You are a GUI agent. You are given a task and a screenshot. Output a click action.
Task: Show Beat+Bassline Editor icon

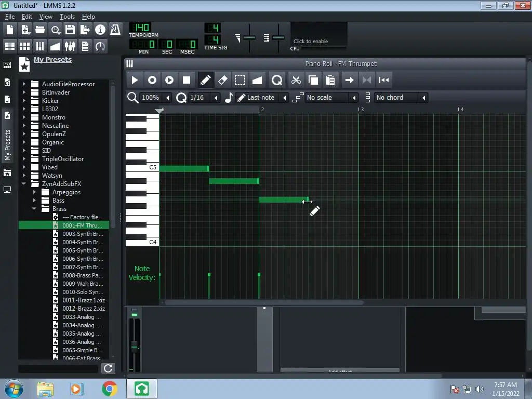pos(25,46)
